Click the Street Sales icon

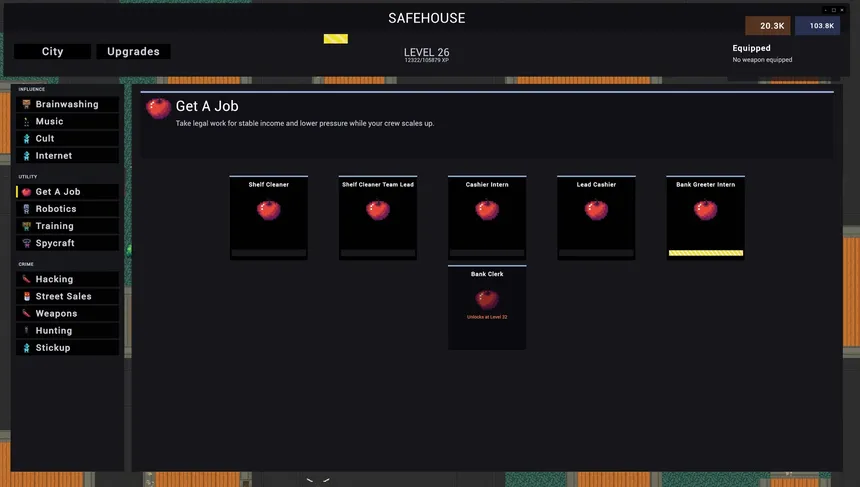26,296
